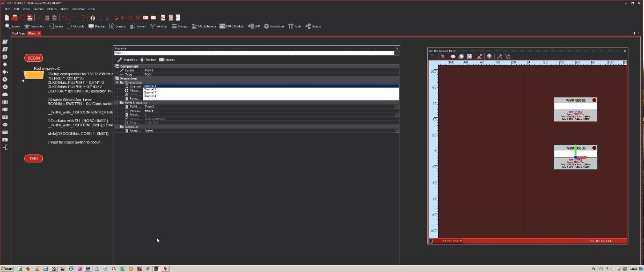644x272 pixels.
Task: Choose Channel 1 from the dropdown list
Action: [x=270, y=86]
